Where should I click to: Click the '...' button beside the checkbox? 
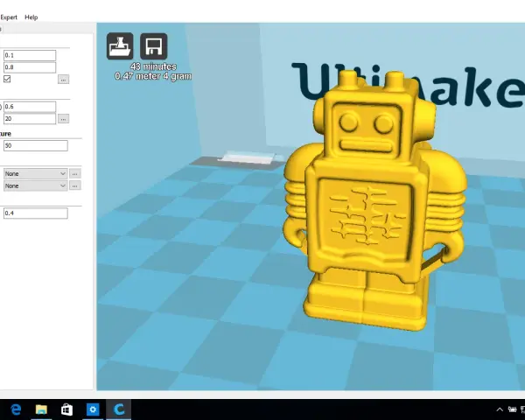click(63, 80)
